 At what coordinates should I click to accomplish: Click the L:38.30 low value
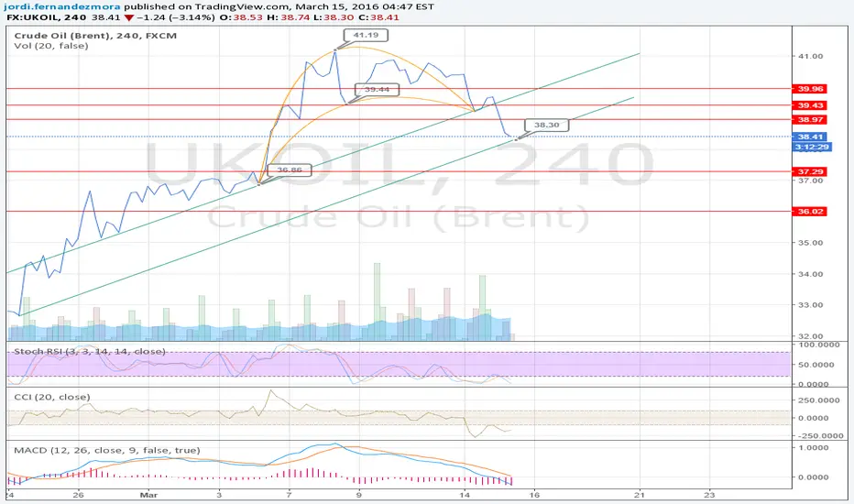click(x=333, y=17)
